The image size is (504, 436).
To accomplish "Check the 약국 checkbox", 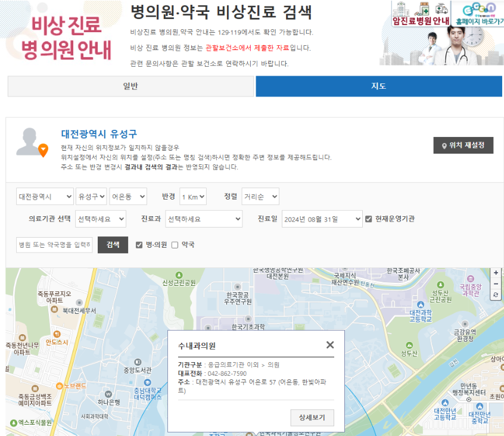I will 175,245.
